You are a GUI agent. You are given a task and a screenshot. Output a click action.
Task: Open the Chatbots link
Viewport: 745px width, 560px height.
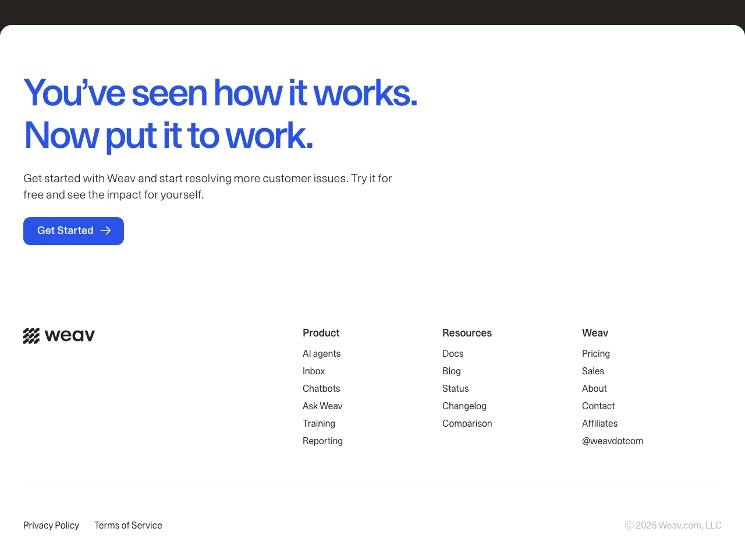coord(321,388)
